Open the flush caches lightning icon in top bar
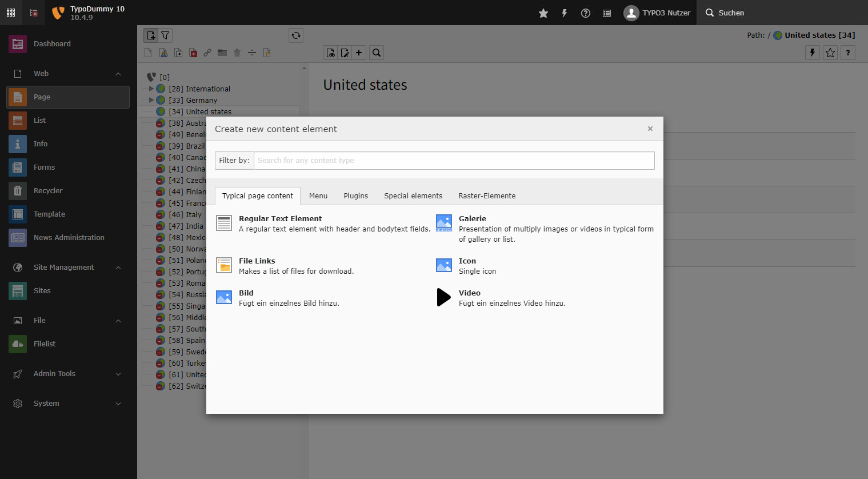868x479 pixels. coord(565,13)
